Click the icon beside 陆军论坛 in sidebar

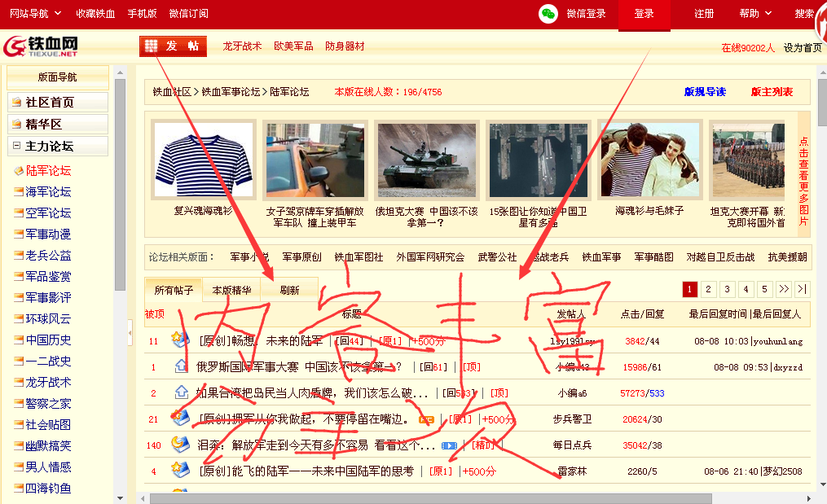coord(18,171)
